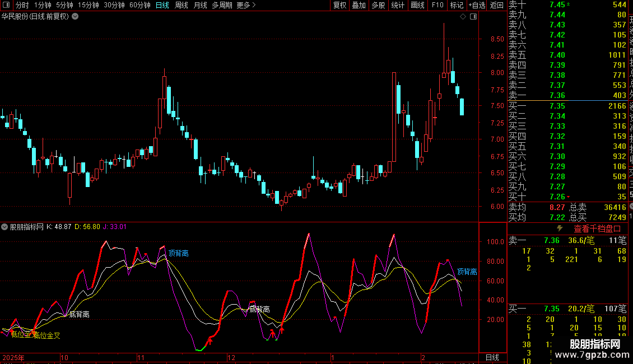Select the 15分钟 period tab

pos(89,5)
